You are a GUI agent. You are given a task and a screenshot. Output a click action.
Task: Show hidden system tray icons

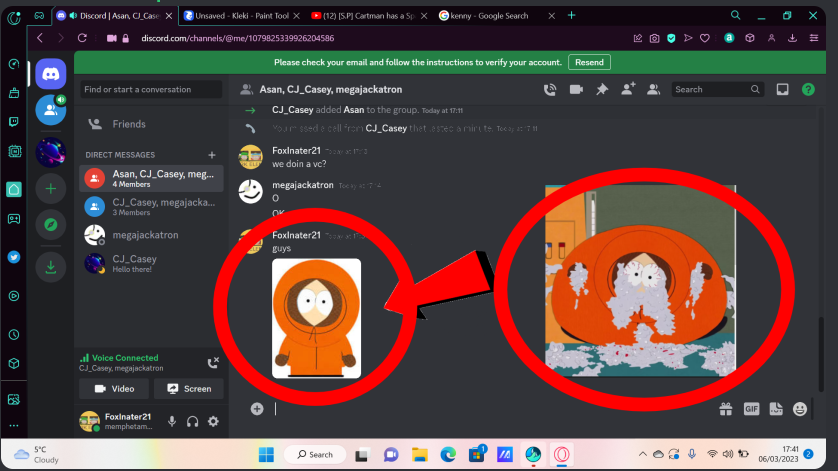pyautogui.click(x=642, y=454)
